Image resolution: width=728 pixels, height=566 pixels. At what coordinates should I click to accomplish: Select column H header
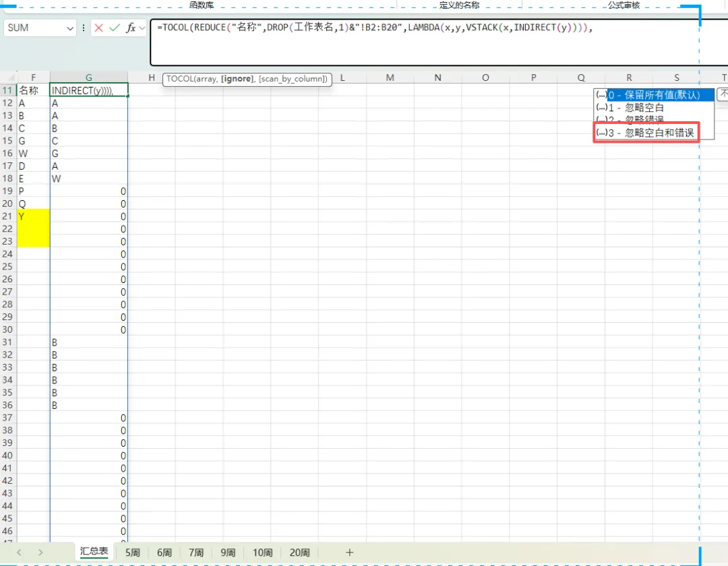(x=152, y=77)
